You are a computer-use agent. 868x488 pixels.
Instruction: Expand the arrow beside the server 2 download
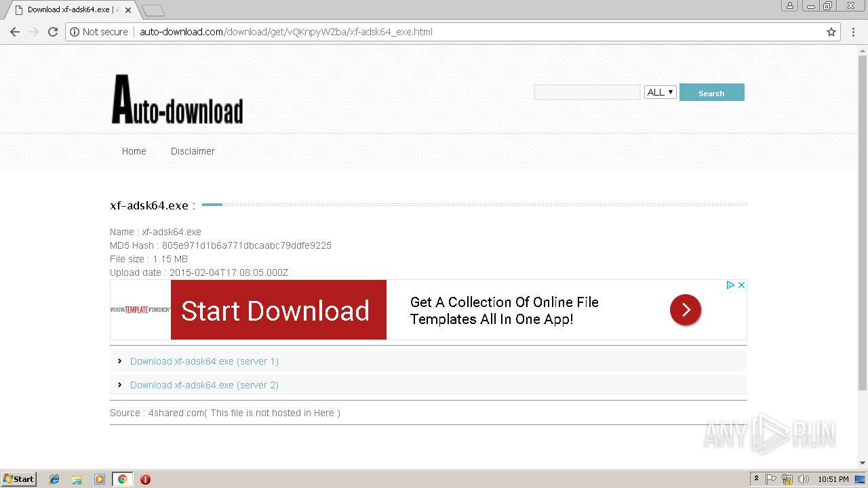(120, 385)
